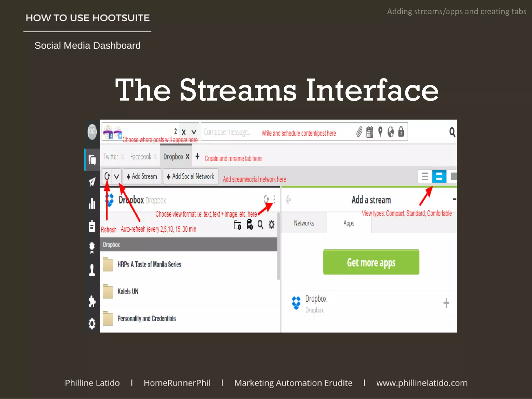
Task: Click the upload file document icon
Action: (x=250, y=224)
